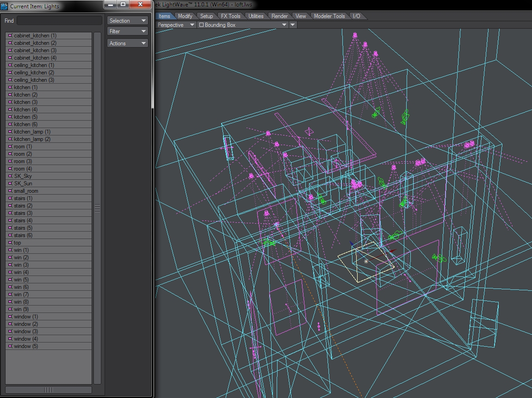Click the vertical scrollbar of lights list
Image resolution: width=532 pixels, height=398 pixels.
click(x=97, y=208)
